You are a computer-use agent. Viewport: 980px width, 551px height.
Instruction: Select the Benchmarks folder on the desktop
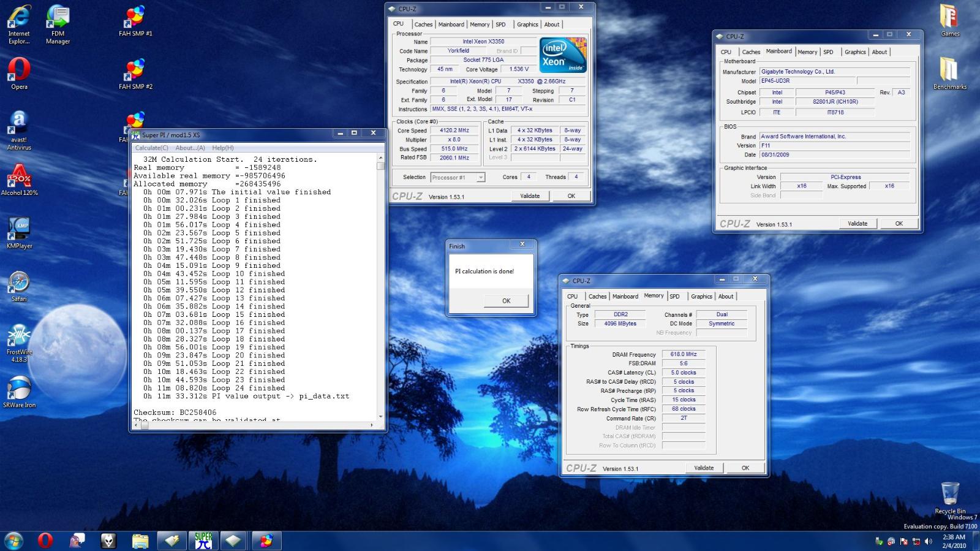click(950, 74)
